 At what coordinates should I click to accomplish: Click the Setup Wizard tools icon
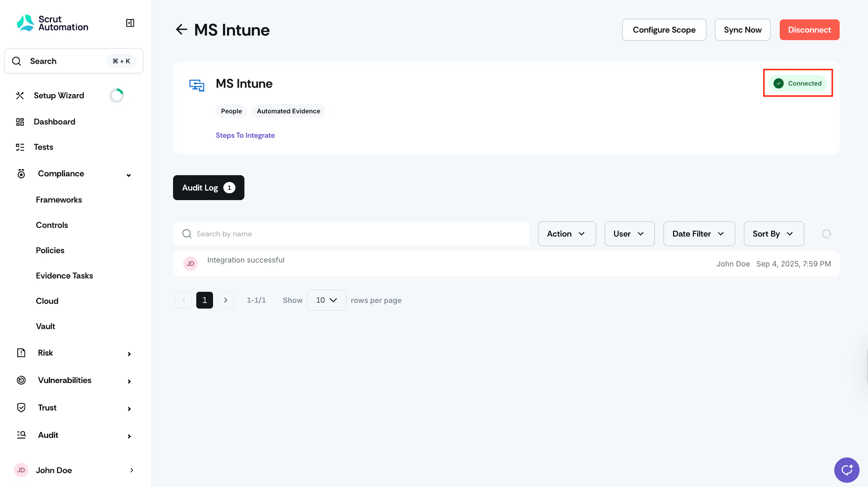click(x=20, y=96)
